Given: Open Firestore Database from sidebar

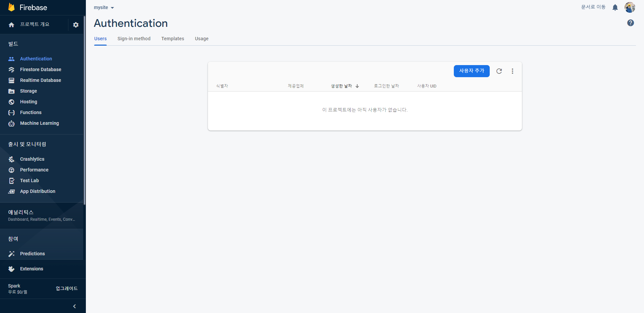Looking at the screenshot, I should (x=41, y=69).
